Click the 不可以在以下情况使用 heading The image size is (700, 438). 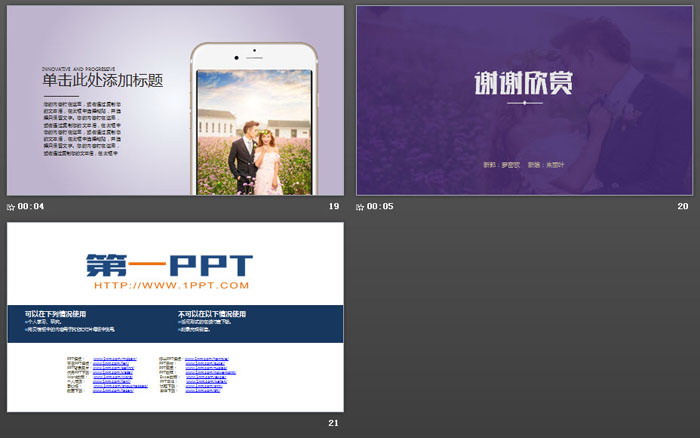[212, 314]
